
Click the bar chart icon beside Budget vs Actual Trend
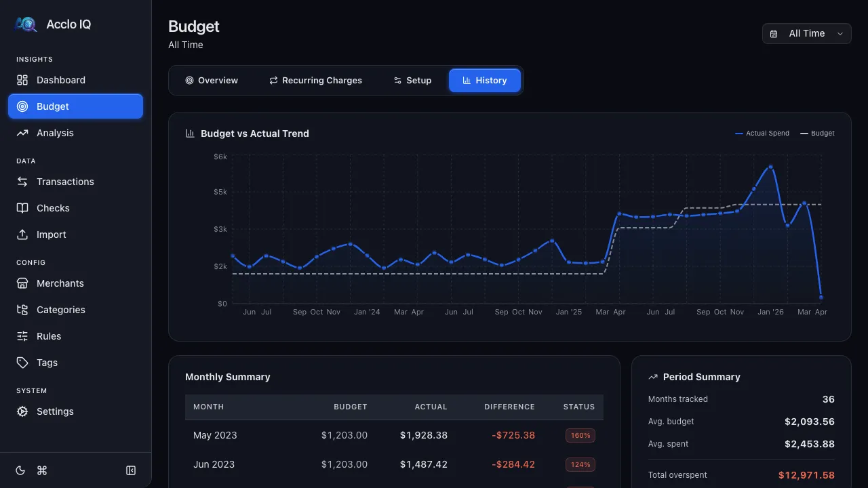(190, 134)
